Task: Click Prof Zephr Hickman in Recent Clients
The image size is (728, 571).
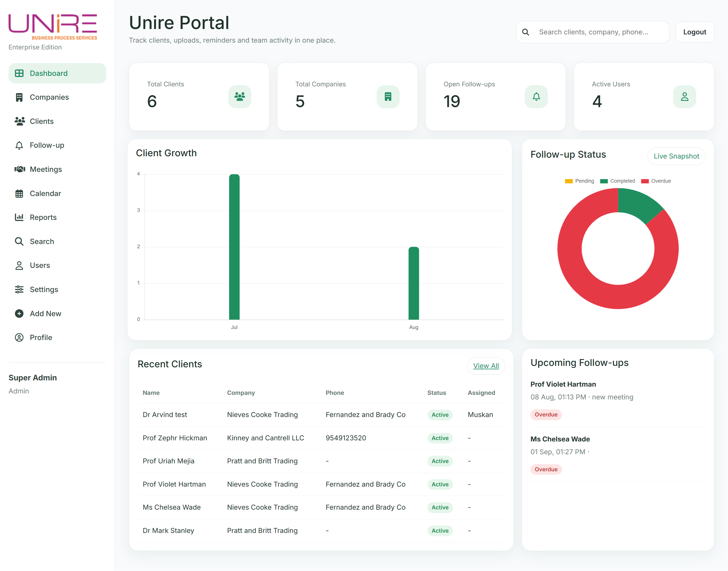Action: tap(175, 438)
